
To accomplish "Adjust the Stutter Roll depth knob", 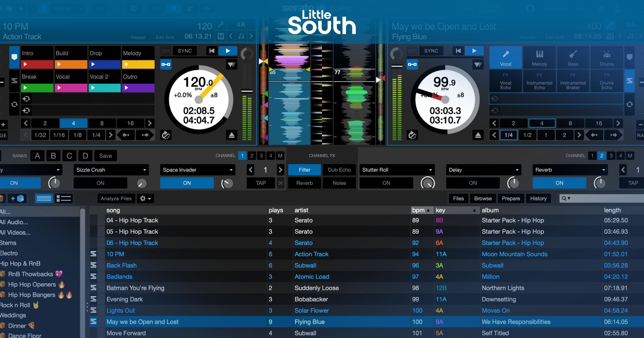I will 428,183.
